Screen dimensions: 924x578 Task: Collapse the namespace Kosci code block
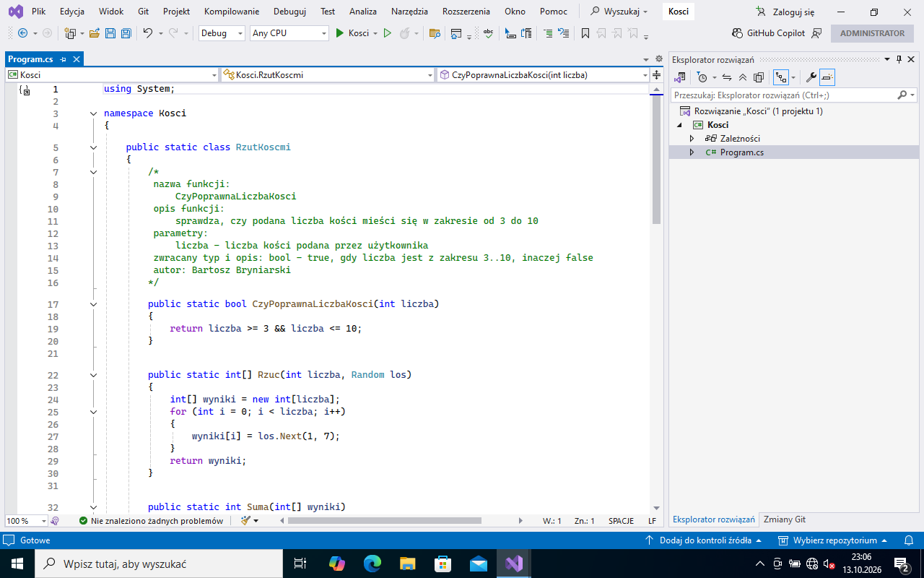pos(93,113)
